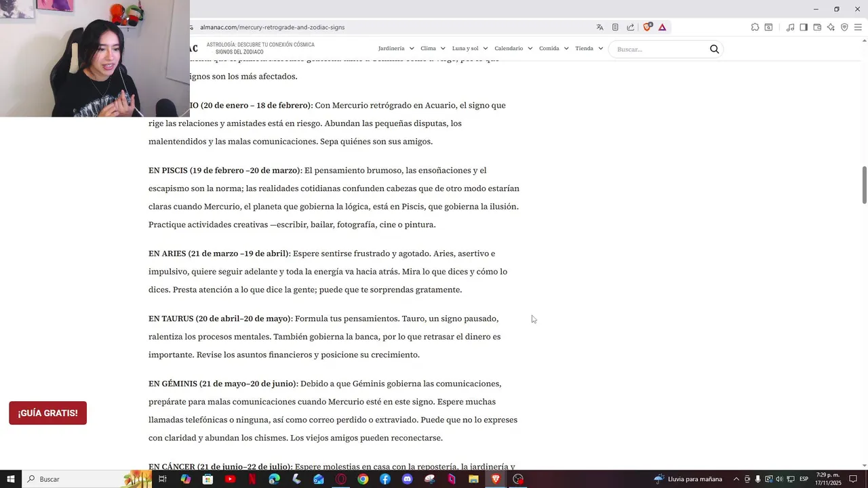
Task: Click the microphone tray icon
Action: click(x=757, y=479)
